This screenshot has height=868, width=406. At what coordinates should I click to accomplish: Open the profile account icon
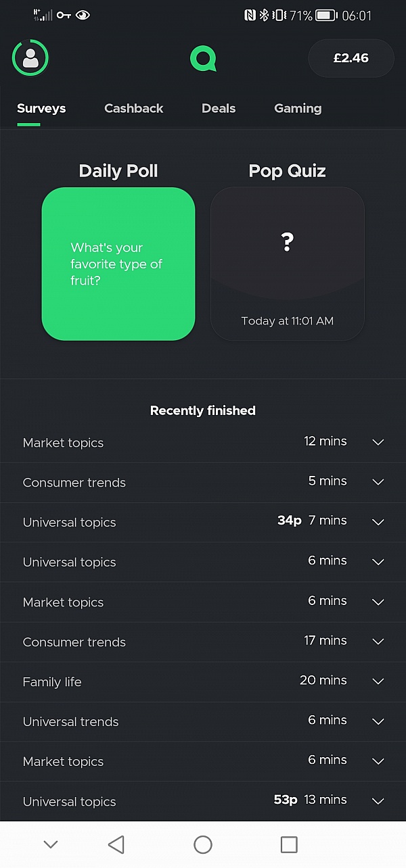tap(30, 58)
